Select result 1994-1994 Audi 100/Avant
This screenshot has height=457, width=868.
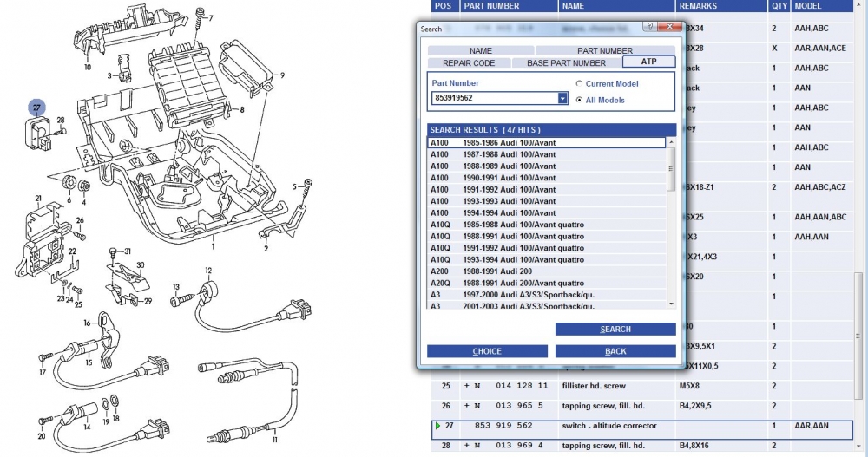point(547,213)
